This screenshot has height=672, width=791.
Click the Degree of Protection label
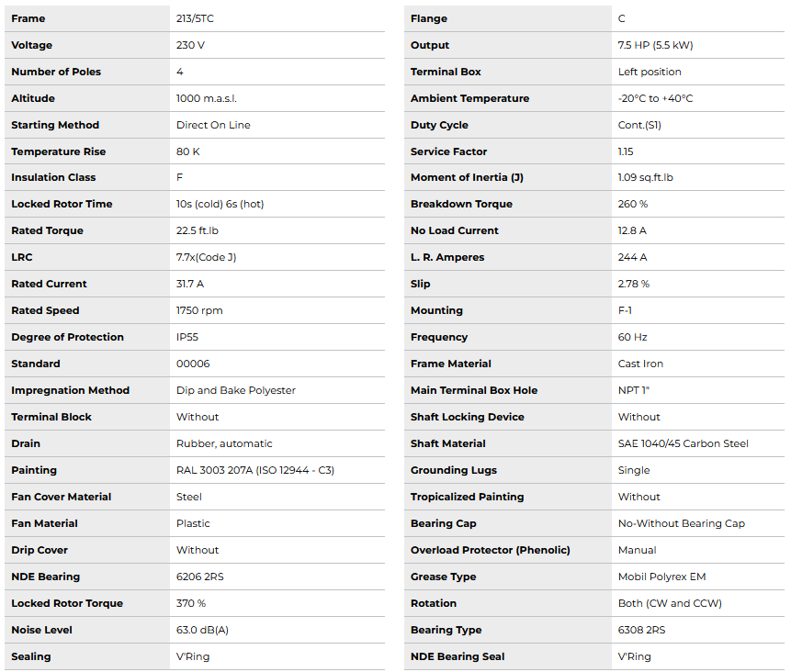click(67, 337)
